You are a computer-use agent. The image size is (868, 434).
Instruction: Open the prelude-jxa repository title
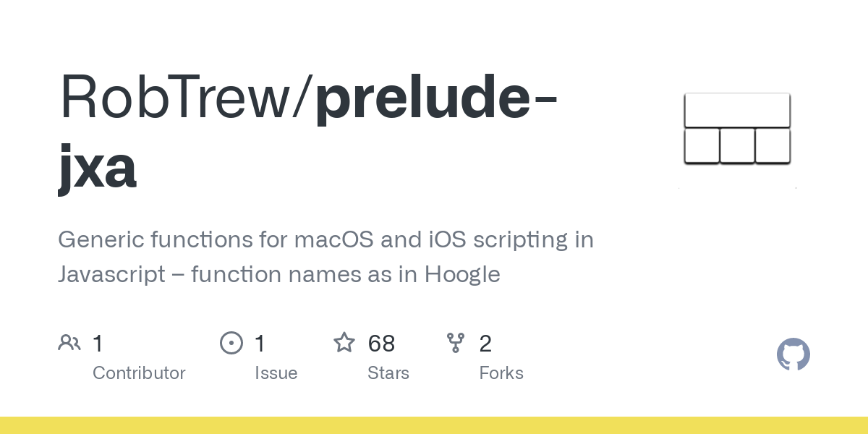coord(307,132)
